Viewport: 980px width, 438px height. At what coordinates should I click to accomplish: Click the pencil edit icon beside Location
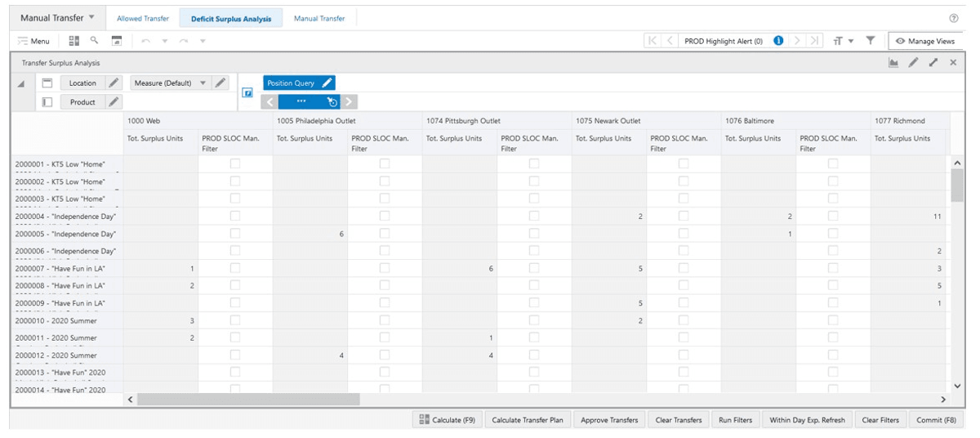tap(114, 83)
